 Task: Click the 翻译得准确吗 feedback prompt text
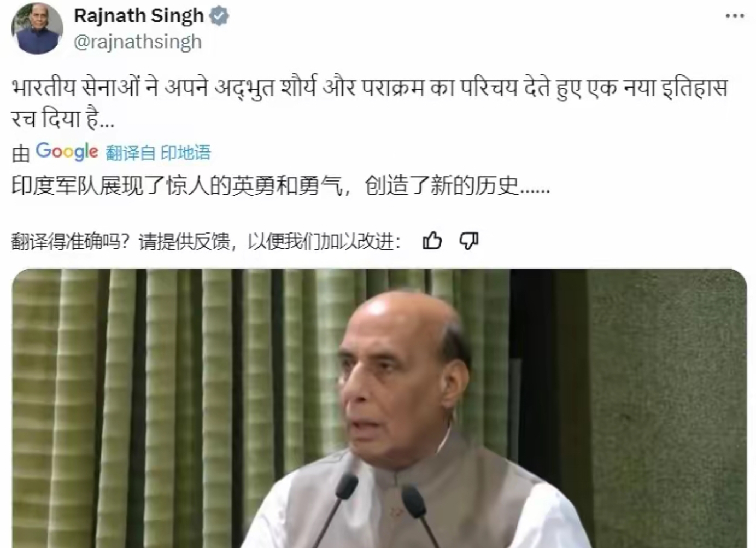point(206,241)
